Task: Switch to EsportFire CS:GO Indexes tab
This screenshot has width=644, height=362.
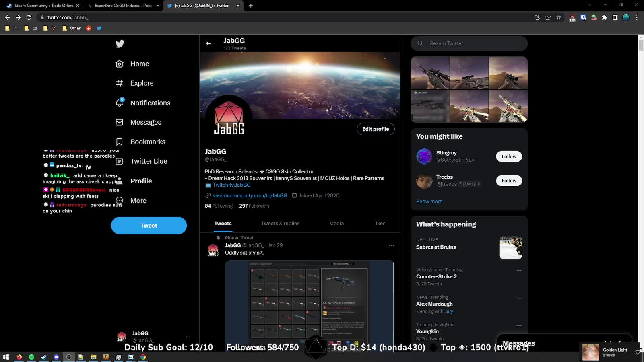Action: pyautogui.click(x=123, y=6)
